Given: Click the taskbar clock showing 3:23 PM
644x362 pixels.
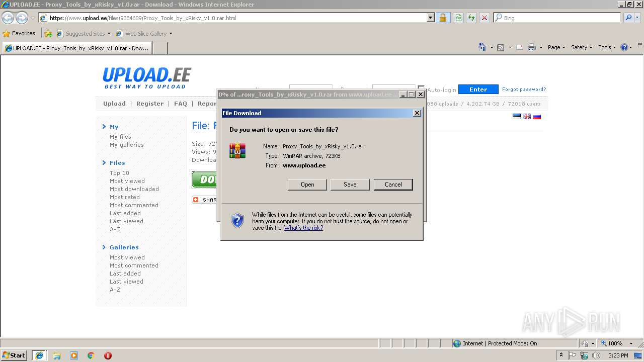Looking at the screenshot, I should (618, 355).
